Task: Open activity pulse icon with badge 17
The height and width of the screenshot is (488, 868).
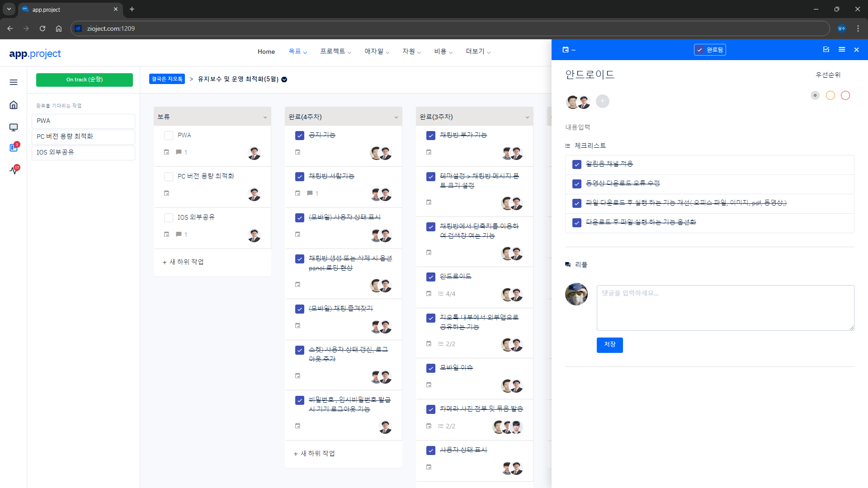Action: point(14,170)
